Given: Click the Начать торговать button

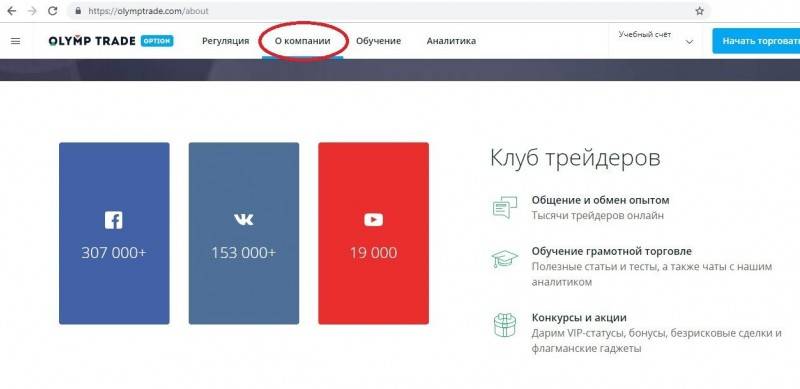Looking at the screenshot, I should [x=756, y=41].
